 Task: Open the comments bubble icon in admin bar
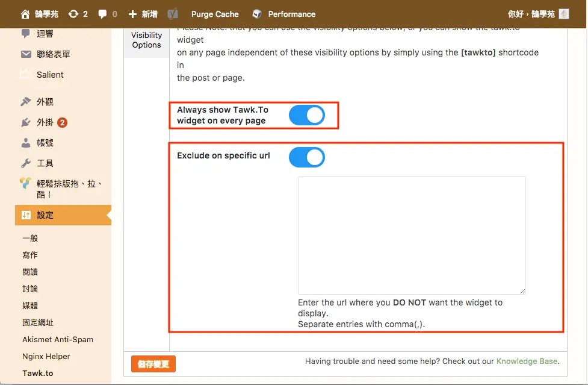tap(102, 14)
